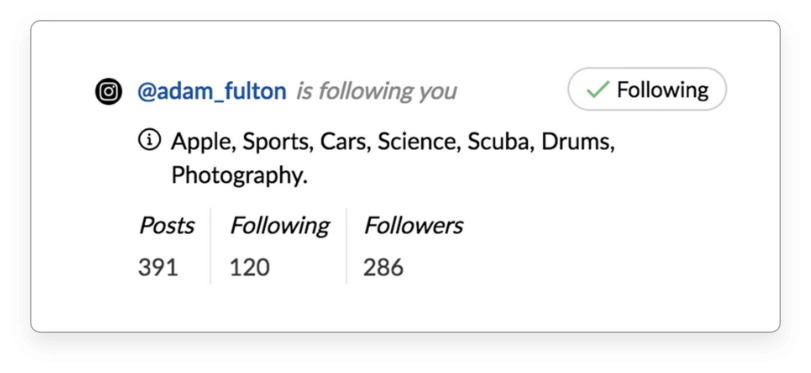Toggle the Following button to unfollow

647,89
